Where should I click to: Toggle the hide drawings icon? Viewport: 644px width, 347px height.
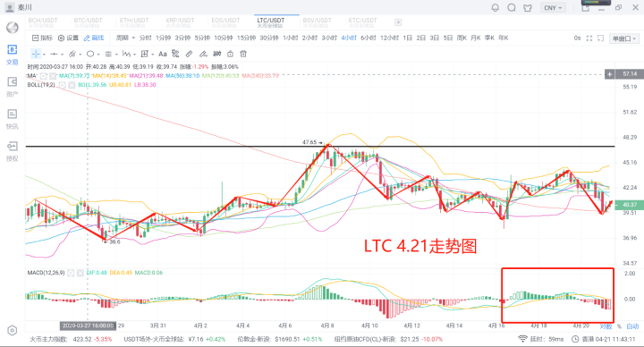217,54
